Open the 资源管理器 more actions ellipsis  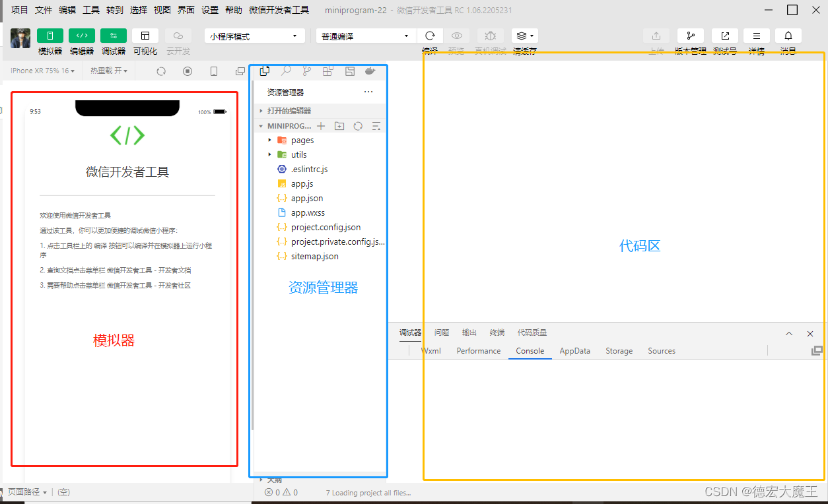(368, 92)
